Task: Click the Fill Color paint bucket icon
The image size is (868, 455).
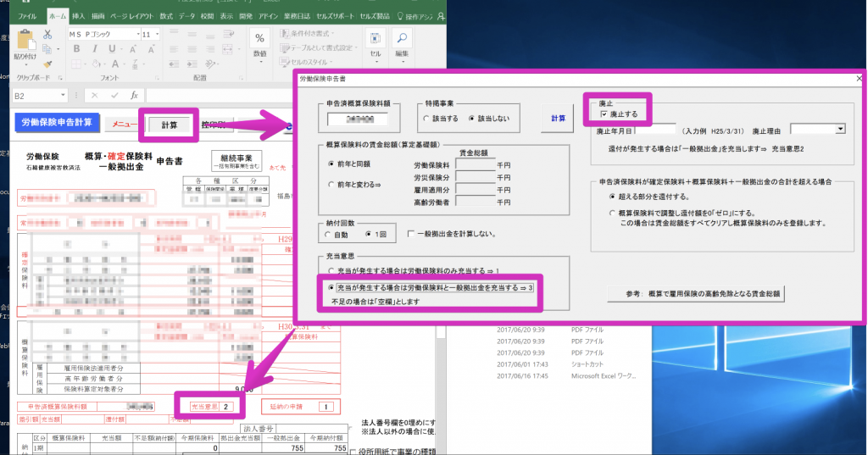Action: click(x=97, y=64)
